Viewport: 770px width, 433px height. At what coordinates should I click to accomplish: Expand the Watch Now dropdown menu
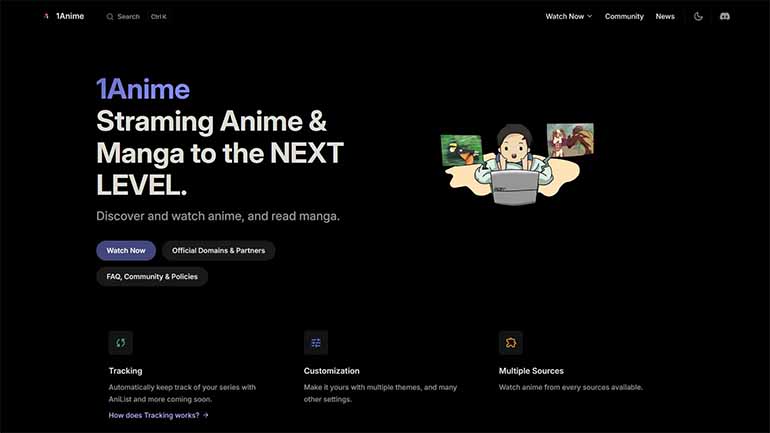point(569,16)
